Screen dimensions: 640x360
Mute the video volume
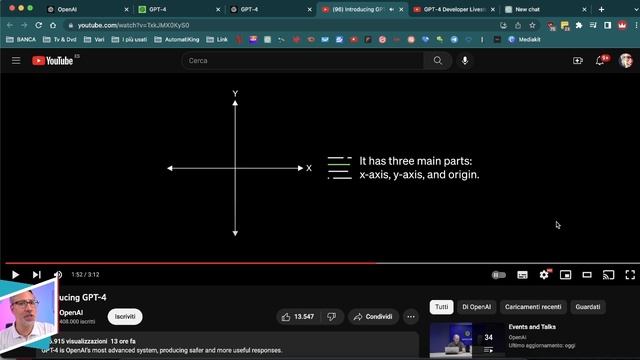58,275
